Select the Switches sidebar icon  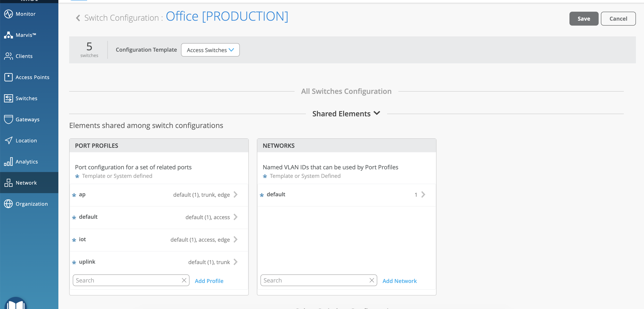tap(9, 99)
